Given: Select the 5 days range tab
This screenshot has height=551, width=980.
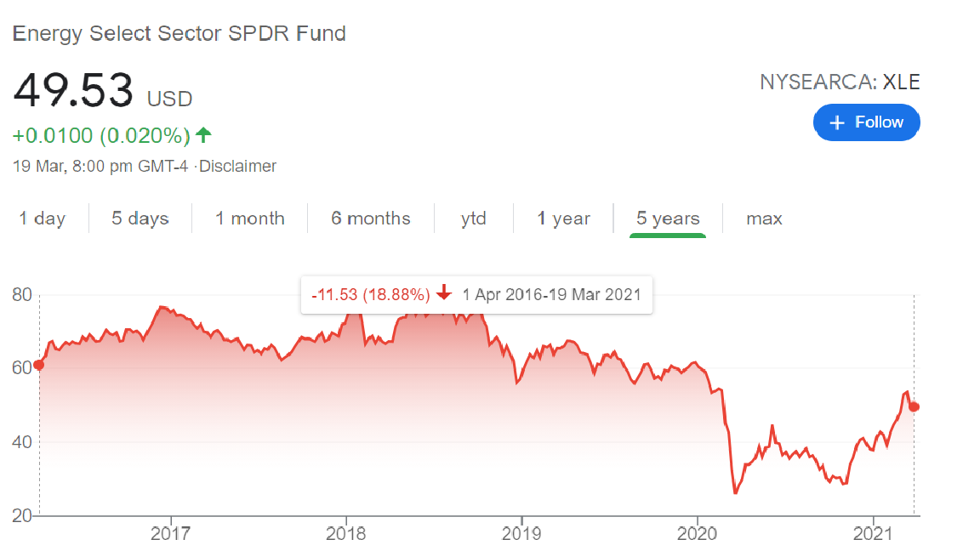Looking at the screenshot, I should pos(140,219).
